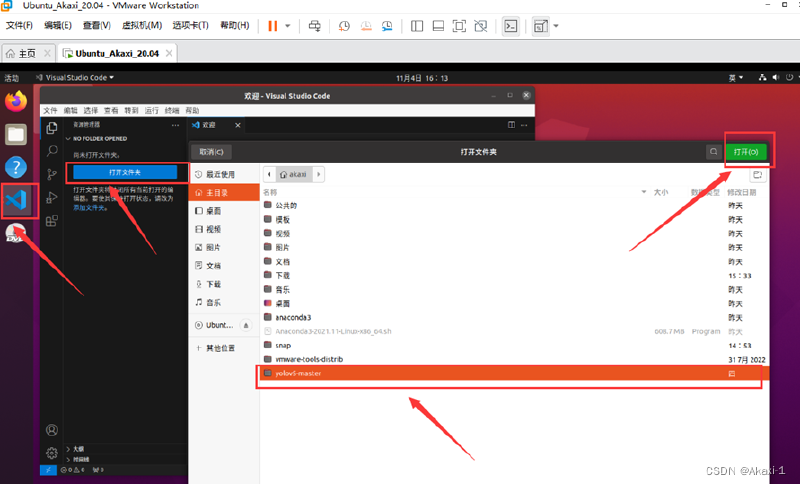The height and width of the screenshot is (484, 800).
Task: Click the green 打开(O) button
Action: (x=746, y=152)
